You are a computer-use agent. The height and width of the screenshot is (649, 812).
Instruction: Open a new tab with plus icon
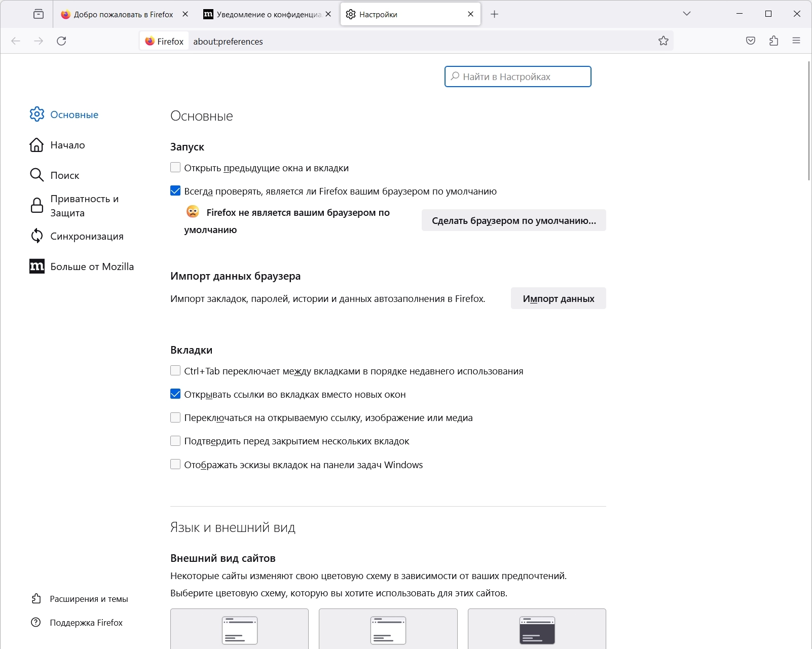click(x=495, y=14)
